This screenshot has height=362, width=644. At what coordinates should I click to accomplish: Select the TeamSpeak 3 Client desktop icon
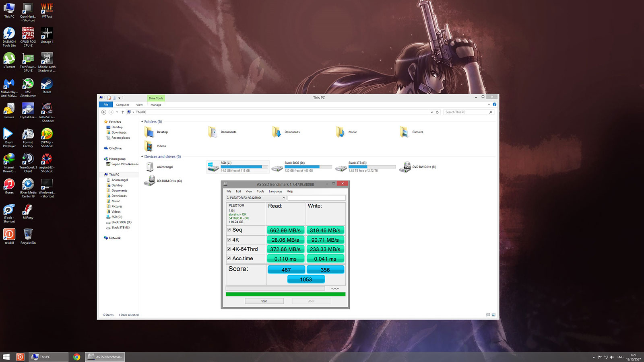28,163
